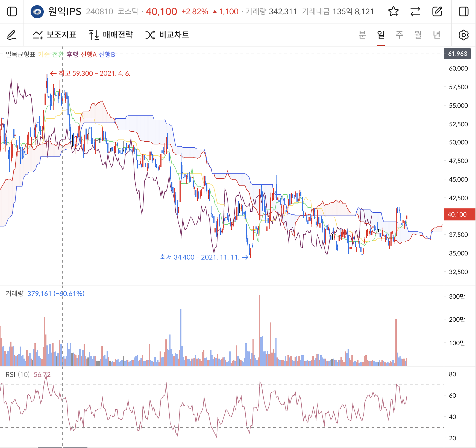Click 거래대금 135억 8,121 value
Viewport: 476px width, 448px height.
coord(338,11)
